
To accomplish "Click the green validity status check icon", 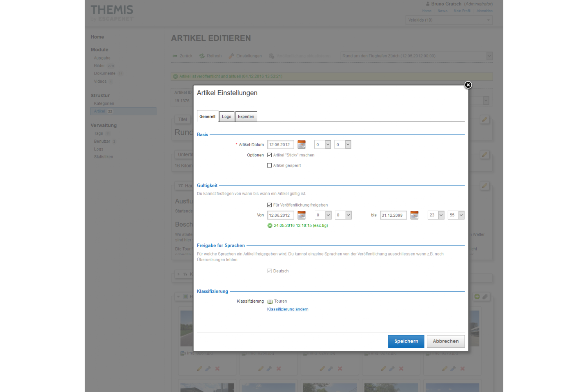I will tap(270, 225).
